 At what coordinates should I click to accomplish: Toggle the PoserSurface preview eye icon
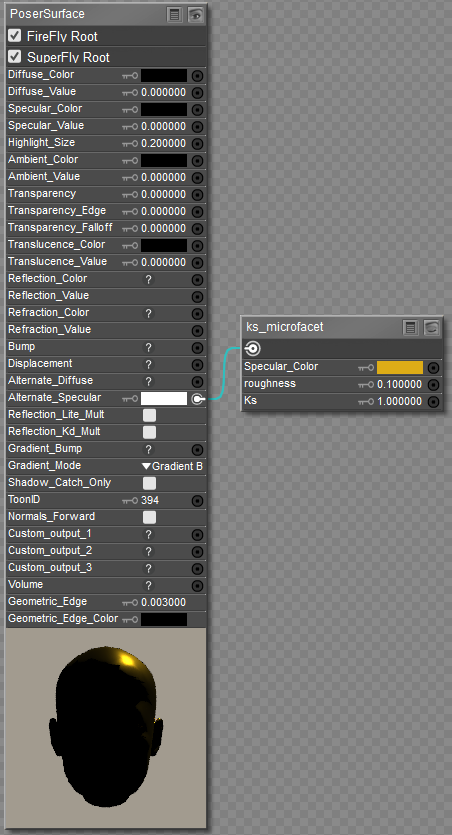coord(195,14)
